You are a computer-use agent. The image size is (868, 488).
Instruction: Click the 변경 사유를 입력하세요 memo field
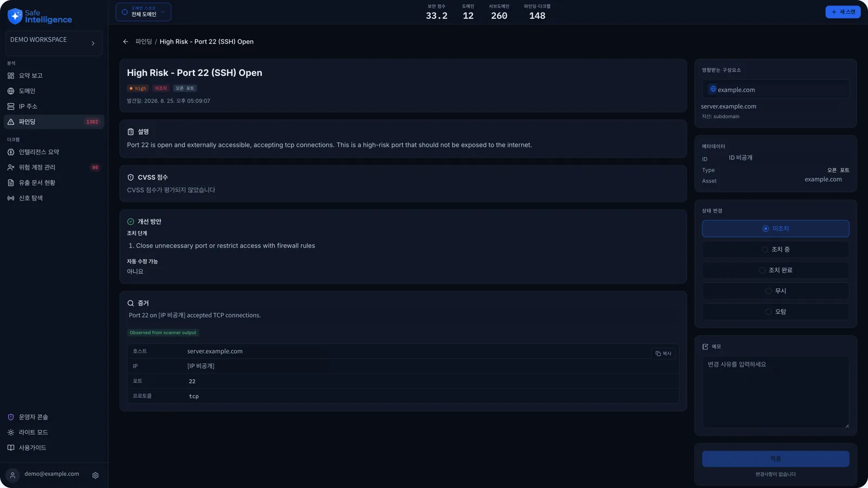click(x=775, y=392)
